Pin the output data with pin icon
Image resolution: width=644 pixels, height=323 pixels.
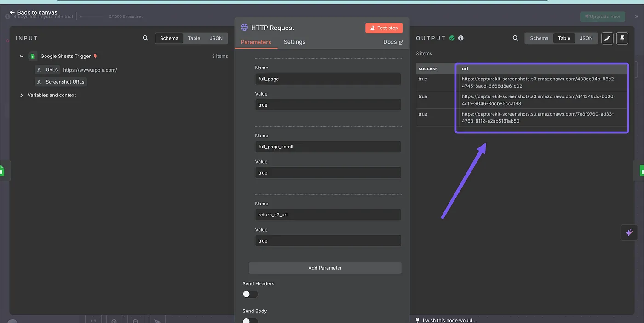pos(622,38)
